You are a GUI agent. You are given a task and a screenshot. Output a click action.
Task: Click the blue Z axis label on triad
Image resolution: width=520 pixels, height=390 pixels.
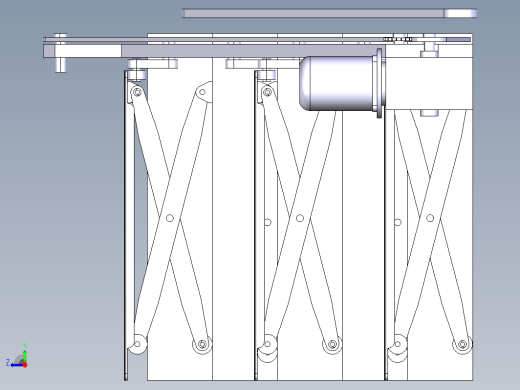point(8,362)
